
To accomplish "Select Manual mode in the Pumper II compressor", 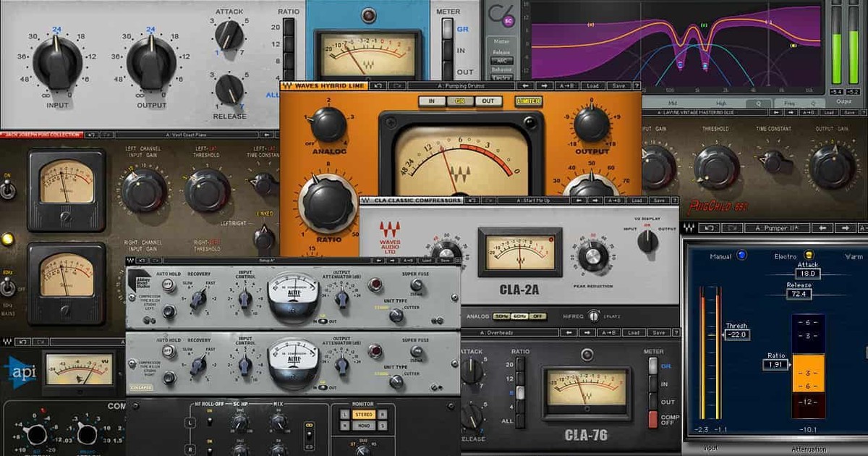I will coord(742,255).
